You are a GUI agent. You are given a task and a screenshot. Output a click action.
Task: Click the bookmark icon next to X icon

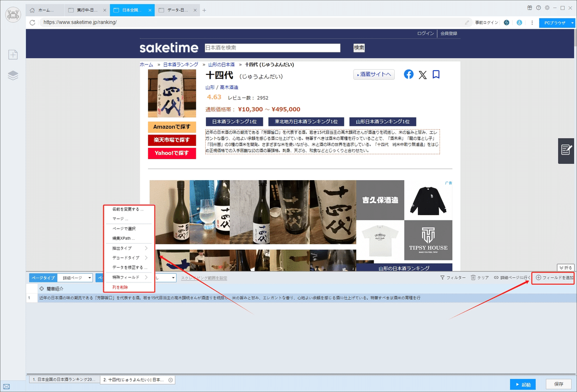coord(436,74)
